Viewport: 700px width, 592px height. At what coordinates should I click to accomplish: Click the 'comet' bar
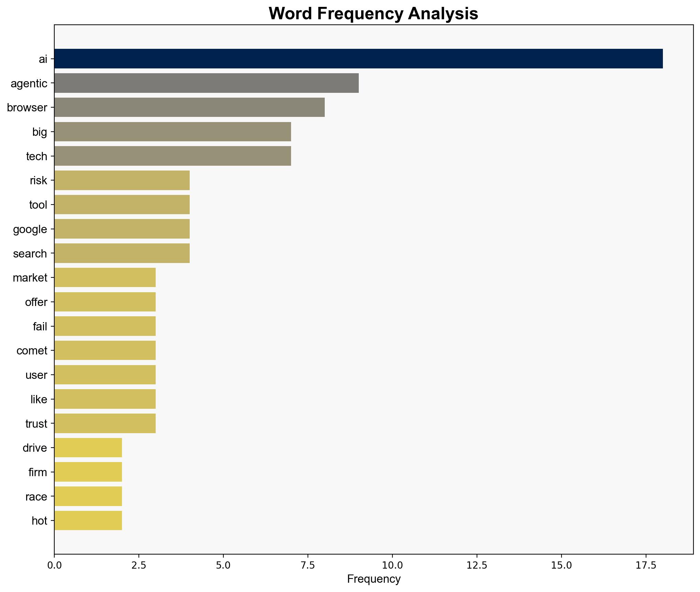click(x=105, y=350)
